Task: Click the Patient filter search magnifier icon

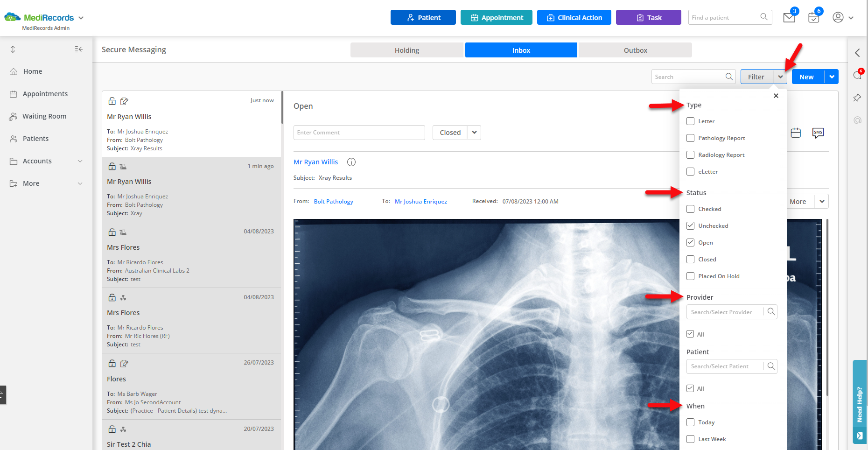Action: (771, 366)
